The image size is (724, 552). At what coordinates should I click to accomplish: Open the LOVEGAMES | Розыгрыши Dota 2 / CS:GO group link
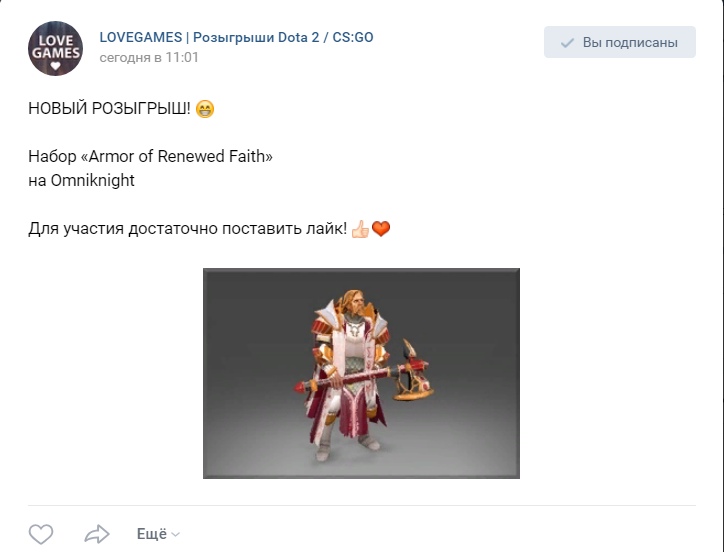pos(236,37)
